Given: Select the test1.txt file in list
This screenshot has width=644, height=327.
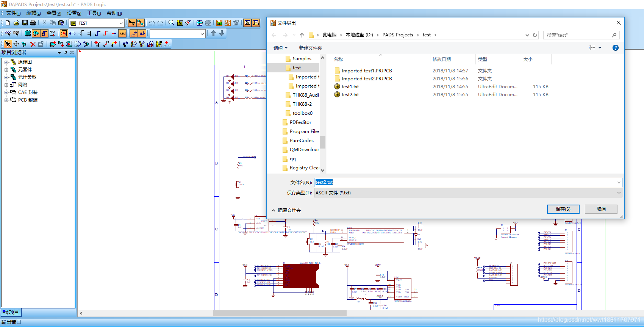Looking at the screenshot, I should pos(350,87).
